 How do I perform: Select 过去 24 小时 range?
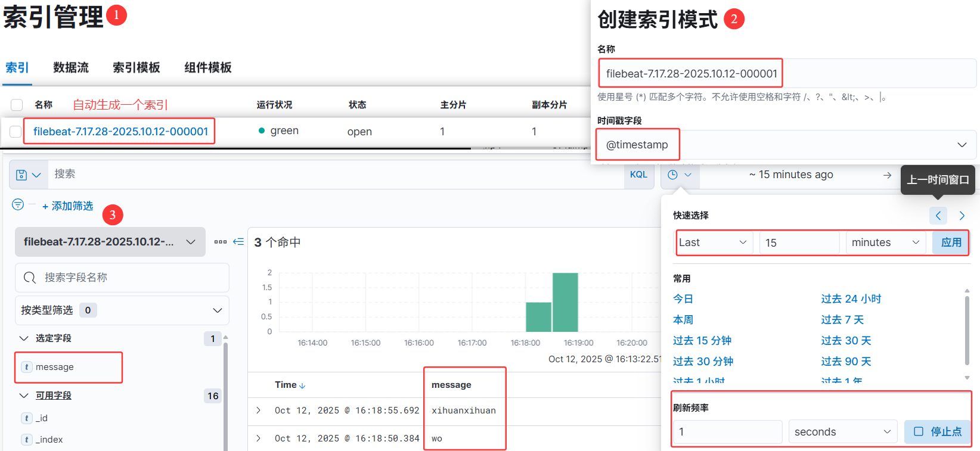point(851,299)
